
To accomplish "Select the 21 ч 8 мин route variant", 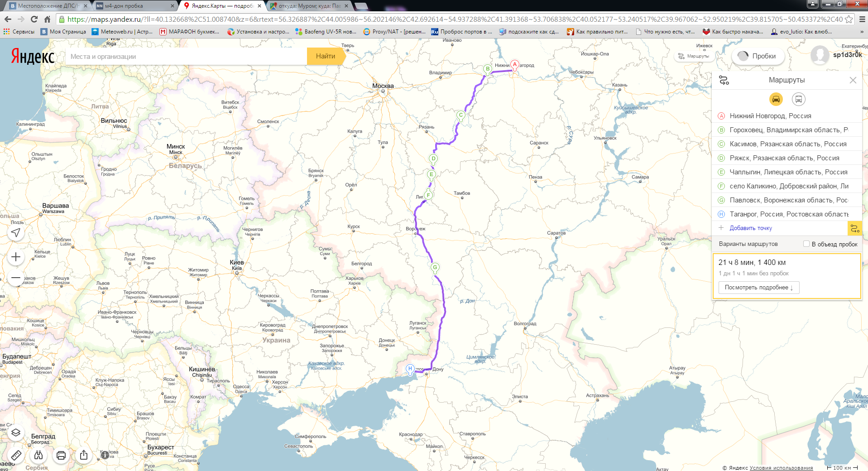I will pyautogui.click(x=787, y=276).
